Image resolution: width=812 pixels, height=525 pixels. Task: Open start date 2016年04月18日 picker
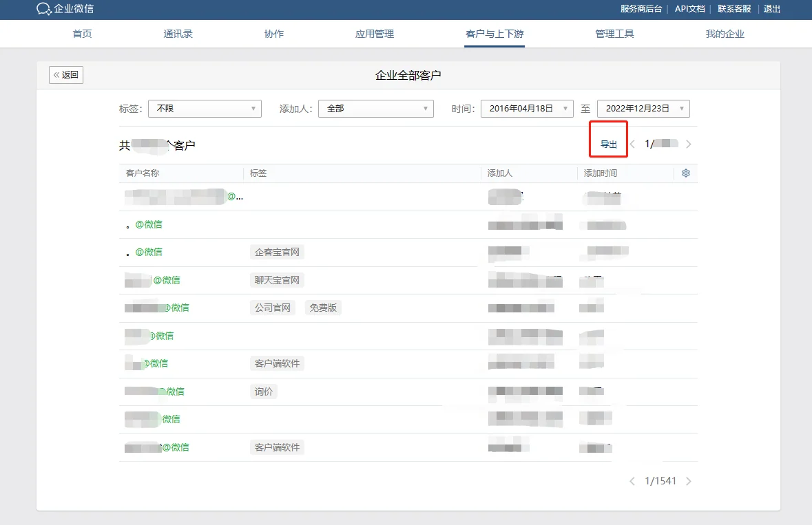point(527,109)
